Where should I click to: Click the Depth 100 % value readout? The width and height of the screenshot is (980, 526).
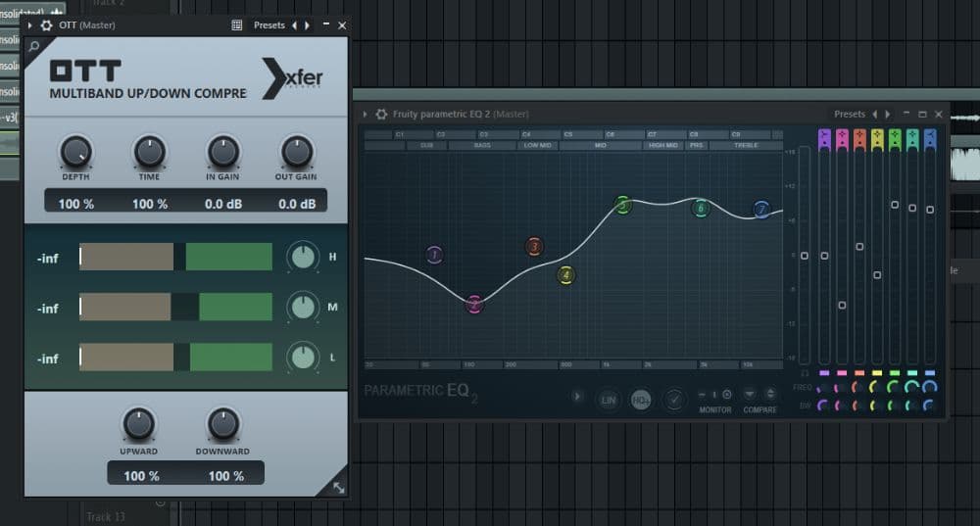coord(76,204)
